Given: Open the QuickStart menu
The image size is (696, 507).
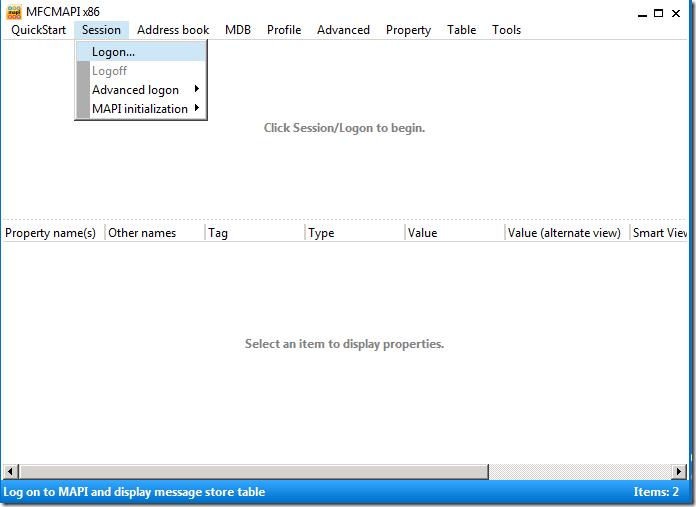Looking at the screenshot, I should 39,30.
